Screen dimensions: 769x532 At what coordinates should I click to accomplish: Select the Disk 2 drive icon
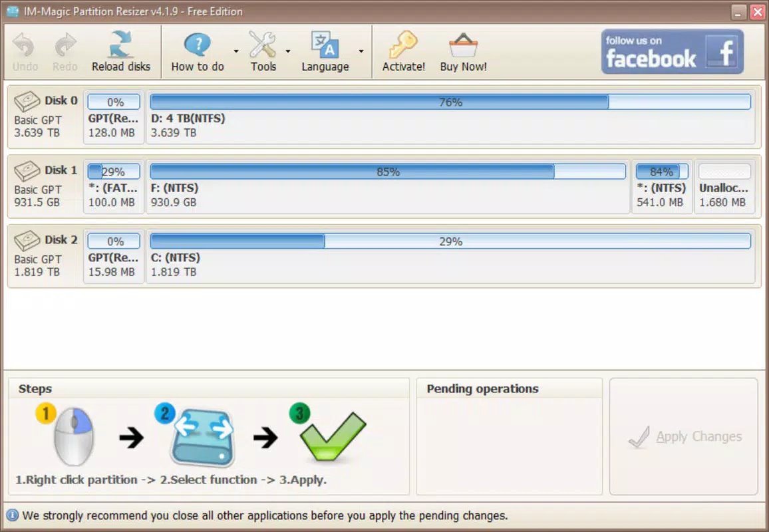[27, 241]
